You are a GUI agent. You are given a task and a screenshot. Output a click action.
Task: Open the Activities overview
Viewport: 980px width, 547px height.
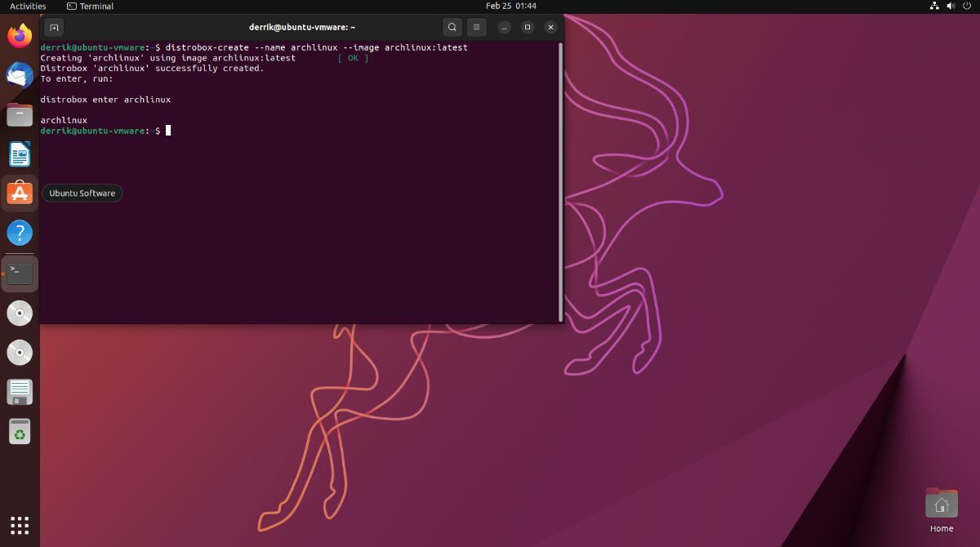click(28, 6)
